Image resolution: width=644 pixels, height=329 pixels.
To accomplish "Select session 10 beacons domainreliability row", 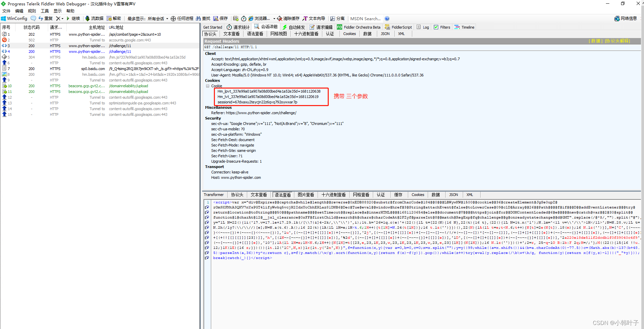I will coord(100,86).
